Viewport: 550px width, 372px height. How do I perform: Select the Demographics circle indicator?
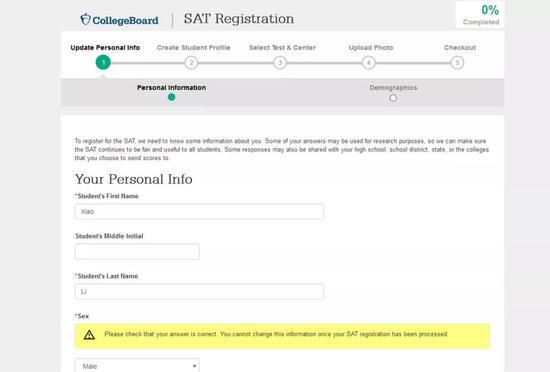393,98
